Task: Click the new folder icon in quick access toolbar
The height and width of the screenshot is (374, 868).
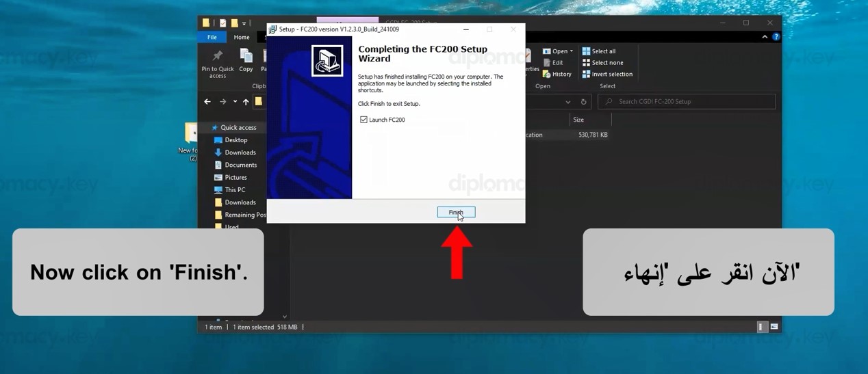Action: [x=234, y=23]
